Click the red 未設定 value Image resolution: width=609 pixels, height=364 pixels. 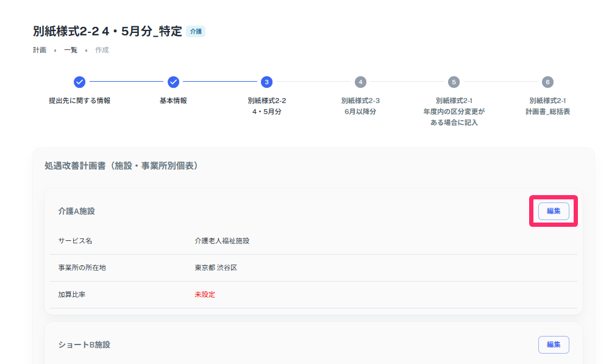tap(205, 294)
